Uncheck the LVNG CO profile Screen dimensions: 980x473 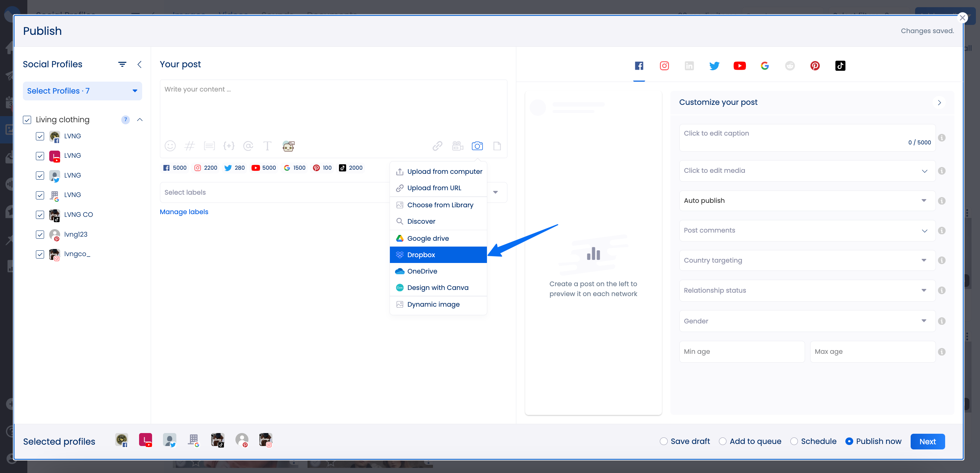(x=40, y=215)
